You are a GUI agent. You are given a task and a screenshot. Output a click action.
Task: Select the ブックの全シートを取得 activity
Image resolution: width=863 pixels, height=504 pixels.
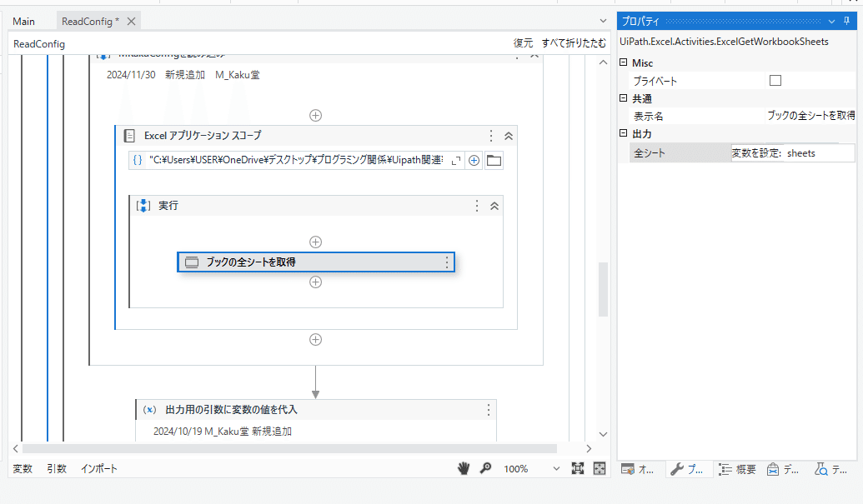point(315,262)
